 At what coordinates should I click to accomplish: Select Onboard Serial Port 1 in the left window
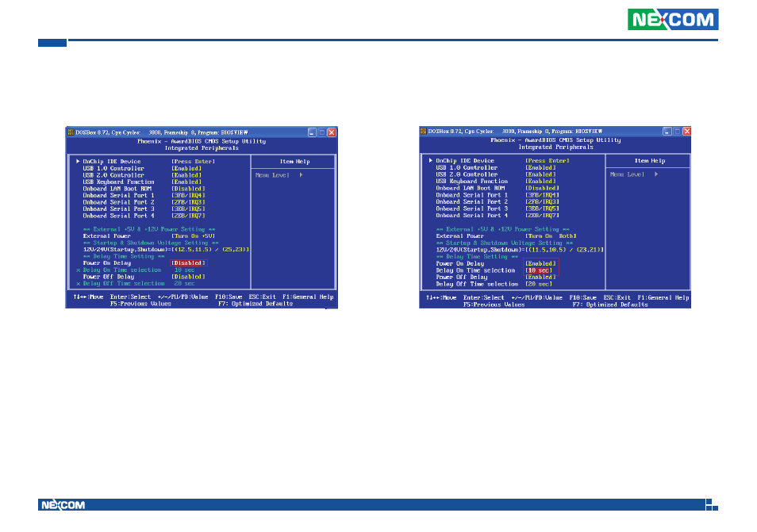point(119,195)
